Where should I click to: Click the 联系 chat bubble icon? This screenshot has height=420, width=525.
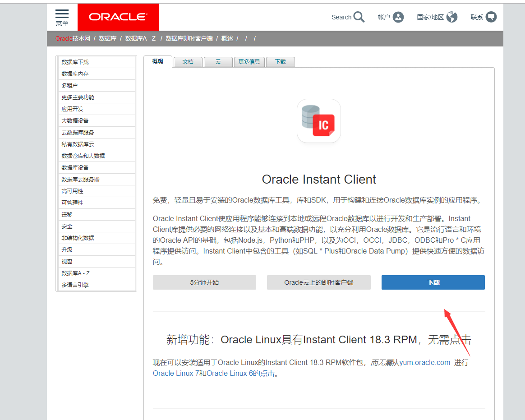coord(491,17)
